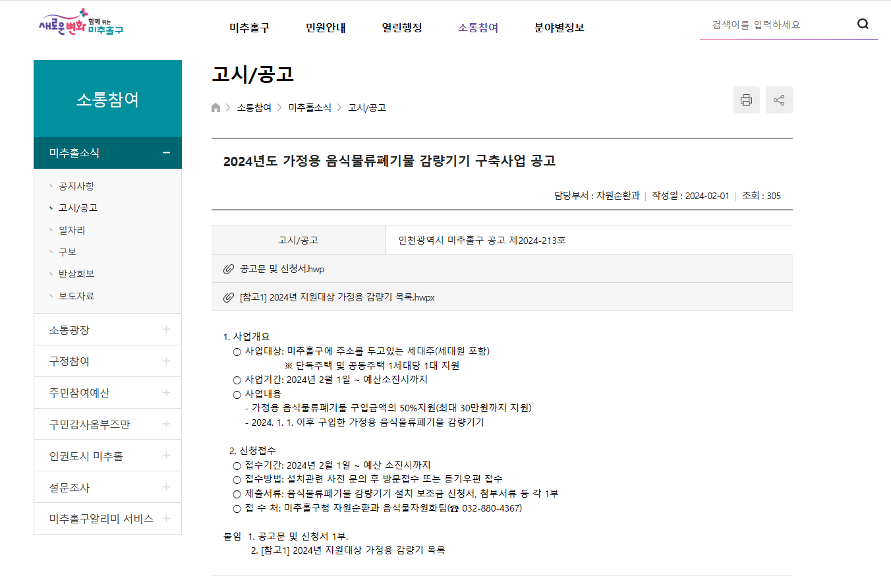The width and height of the screenshot is (891, 588).
Task: Select 분야별정보 in the top navigation
Action: point(560,28)
